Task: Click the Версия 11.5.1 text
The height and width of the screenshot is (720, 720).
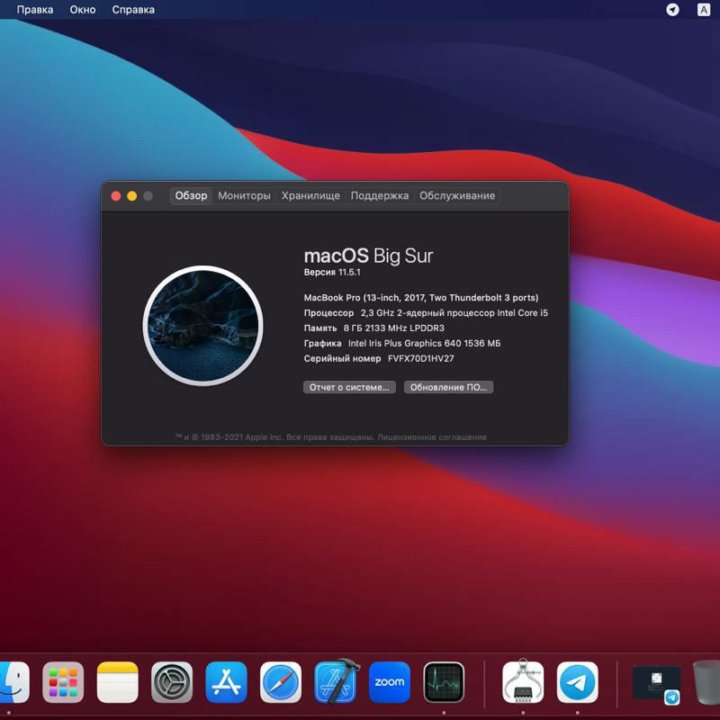Action: coord(332,272)
